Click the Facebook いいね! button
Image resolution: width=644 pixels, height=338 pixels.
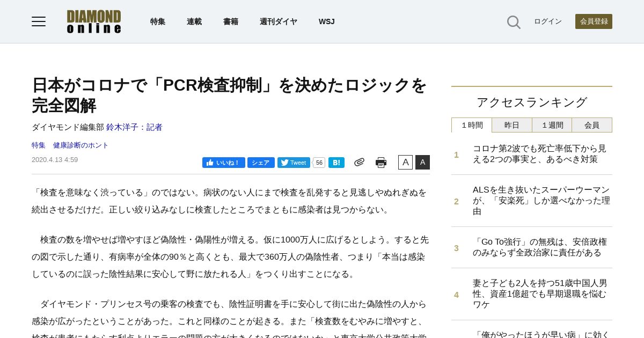224,163
